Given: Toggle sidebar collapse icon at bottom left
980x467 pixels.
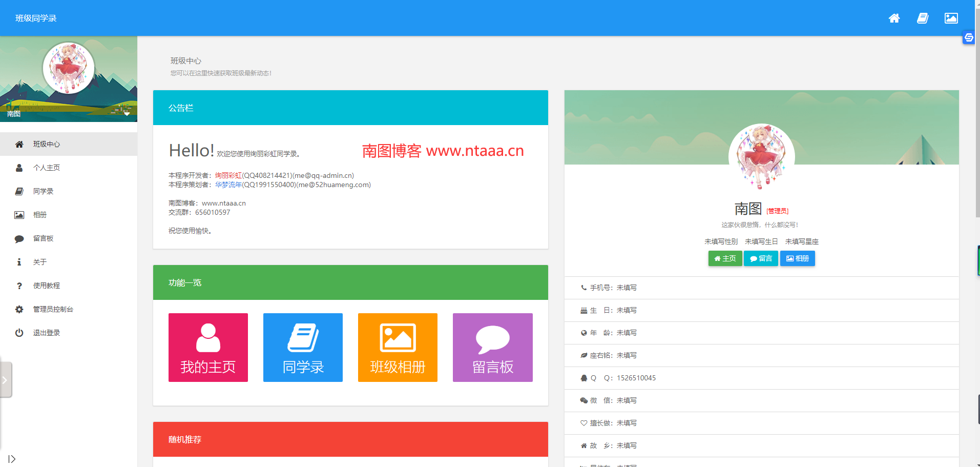Looking at the screenshot, I should point(12,459).
